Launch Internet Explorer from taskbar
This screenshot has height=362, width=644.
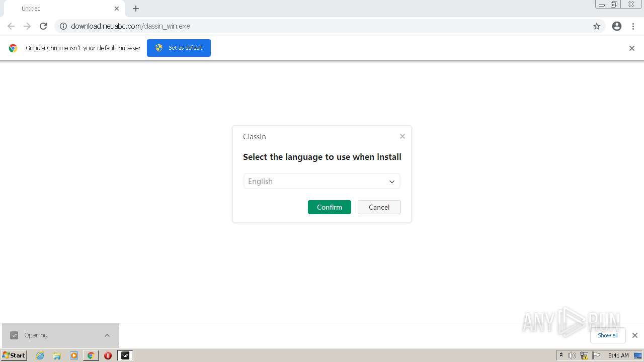(x=40, y=355)
